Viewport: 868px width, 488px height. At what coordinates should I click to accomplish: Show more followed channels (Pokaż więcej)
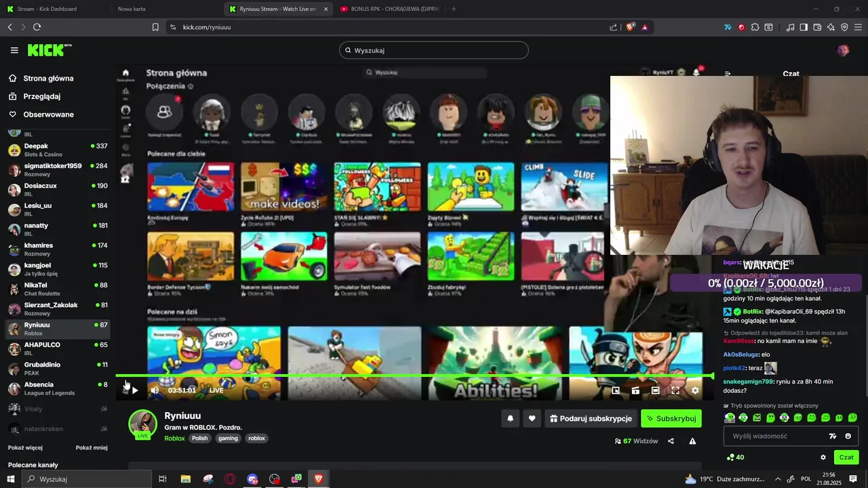25,447
